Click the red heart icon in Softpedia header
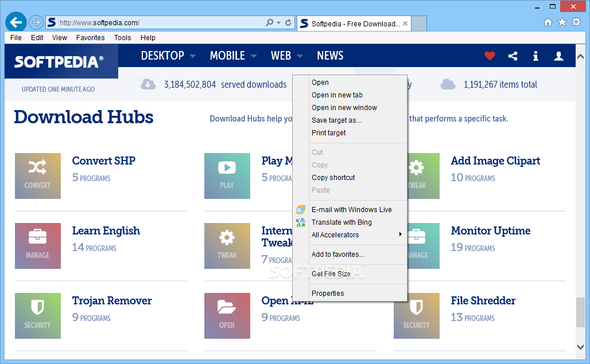This screenshot has height=364, width=590. pos(490,56)
